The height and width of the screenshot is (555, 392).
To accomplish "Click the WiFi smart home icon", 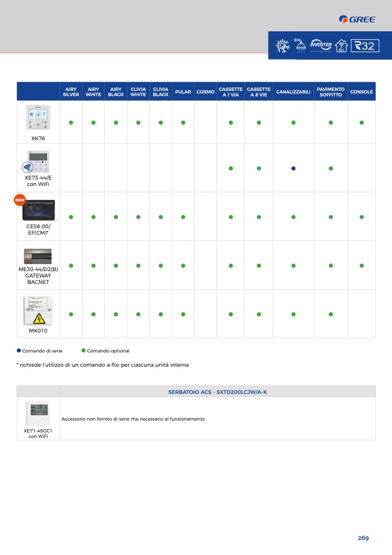I will (x=341, y=46).
